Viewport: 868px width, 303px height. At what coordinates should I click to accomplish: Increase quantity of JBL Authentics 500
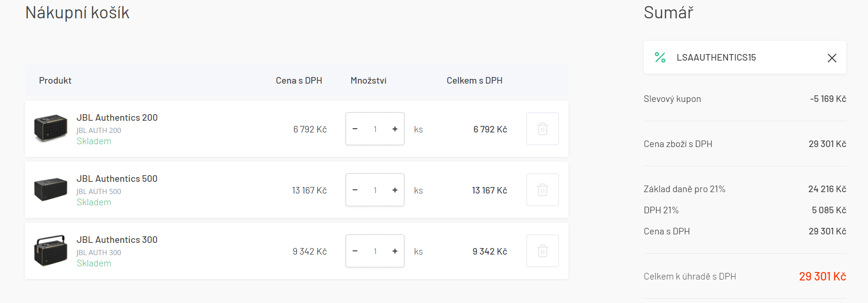[395, 190]
